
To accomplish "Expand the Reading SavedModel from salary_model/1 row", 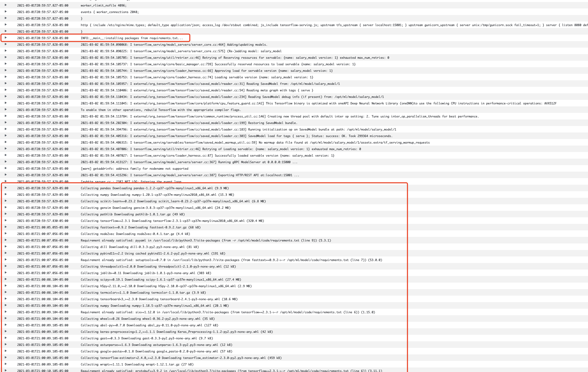I will (6, 84).
